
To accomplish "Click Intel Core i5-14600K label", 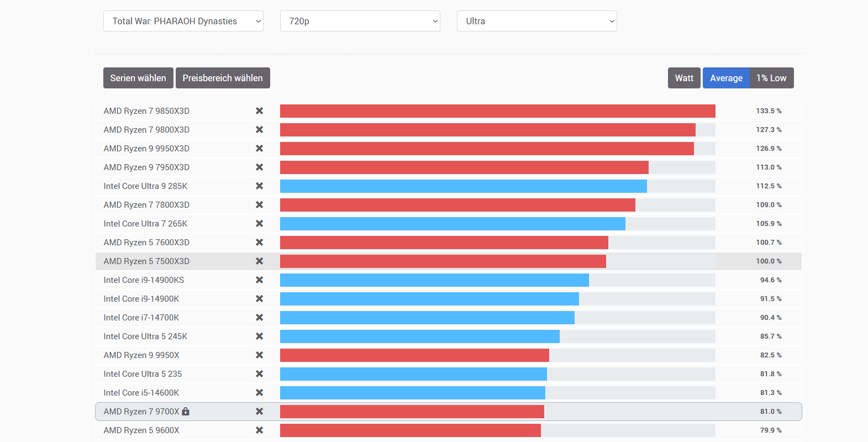I will point(141,393).
